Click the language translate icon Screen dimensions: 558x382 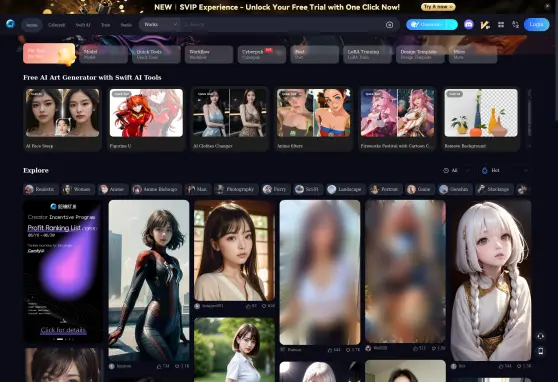coord(515,25)
